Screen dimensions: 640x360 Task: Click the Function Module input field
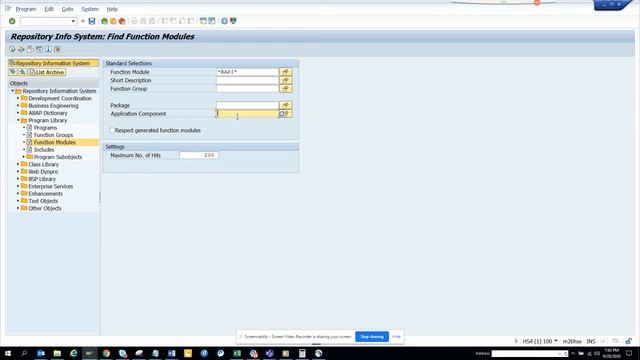click(x=247, y=72)
